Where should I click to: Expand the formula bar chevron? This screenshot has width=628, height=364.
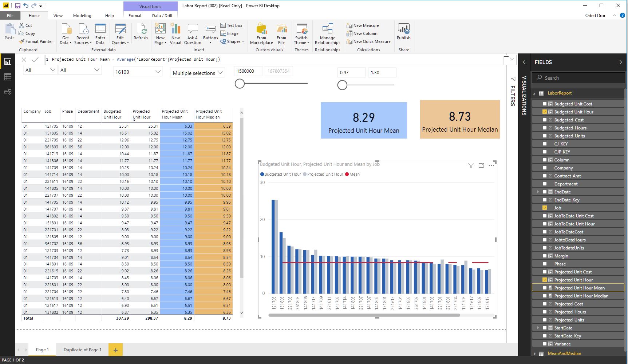click(512, 59)
